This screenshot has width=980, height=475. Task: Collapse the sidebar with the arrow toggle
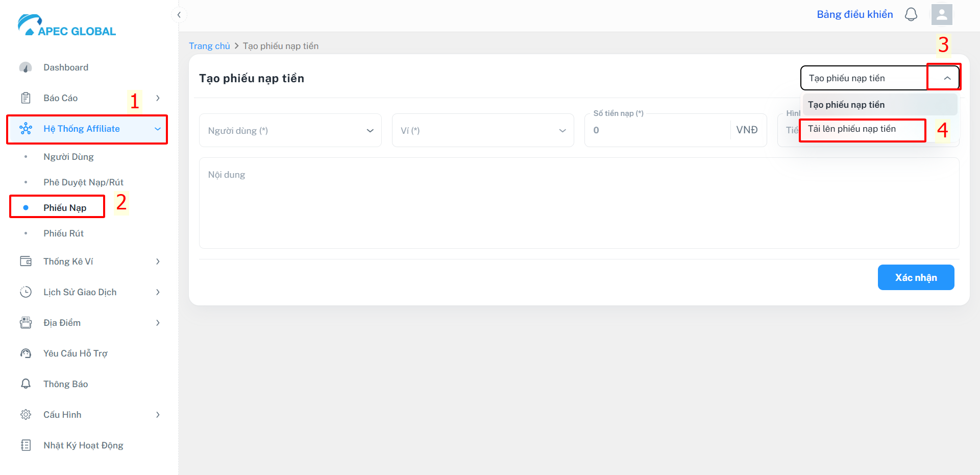(x=179, y=15)
